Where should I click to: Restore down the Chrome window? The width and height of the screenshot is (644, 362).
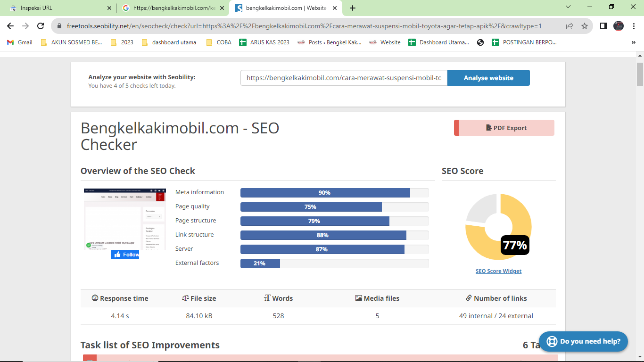click(x=611, y=7)
